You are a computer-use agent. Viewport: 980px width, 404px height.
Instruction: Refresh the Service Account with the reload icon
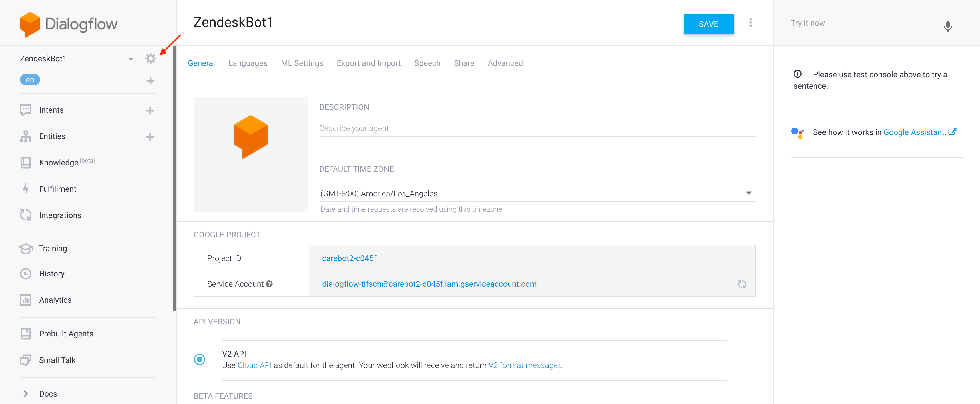(x=742, y=284)
